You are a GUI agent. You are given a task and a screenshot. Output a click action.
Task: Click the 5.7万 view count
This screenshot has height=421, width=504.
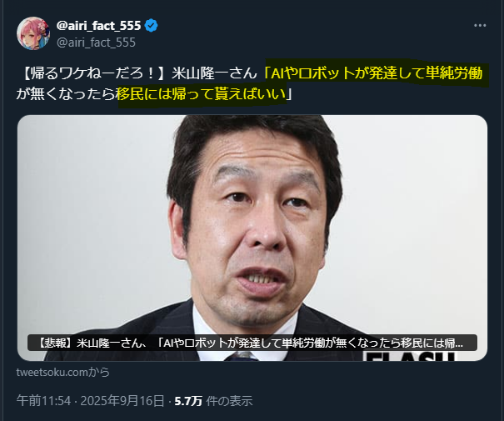pyautogui.click(x=188, y=401)
